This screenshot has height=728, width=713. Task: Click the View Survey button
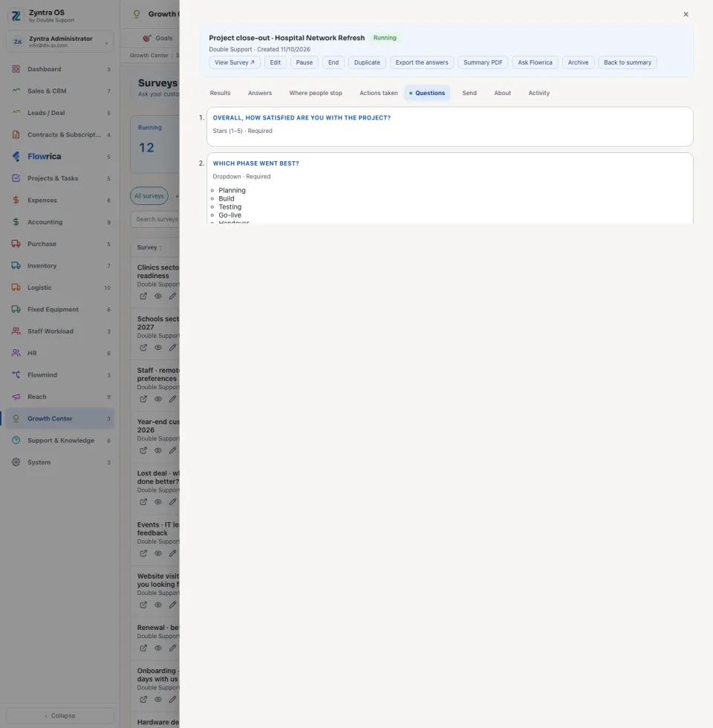click(x=235, y=62)
